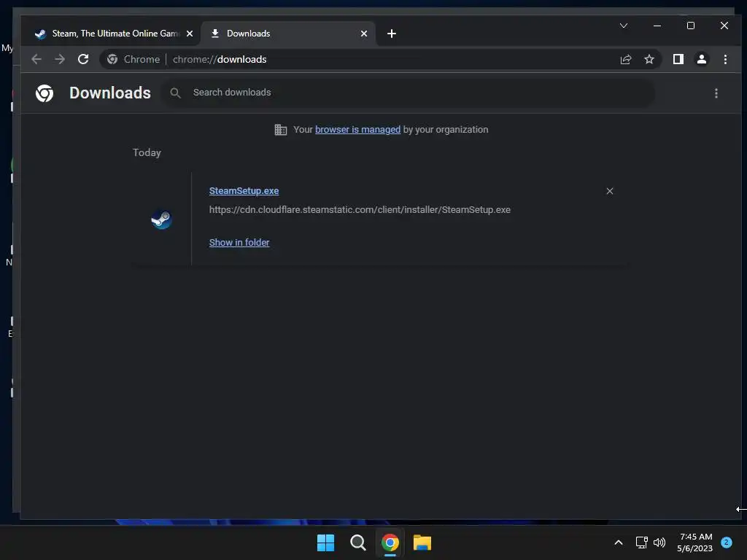The image size is (747, 560).
Task: Open the Downloads page more actions menu
Action: [x=716, y=93]
